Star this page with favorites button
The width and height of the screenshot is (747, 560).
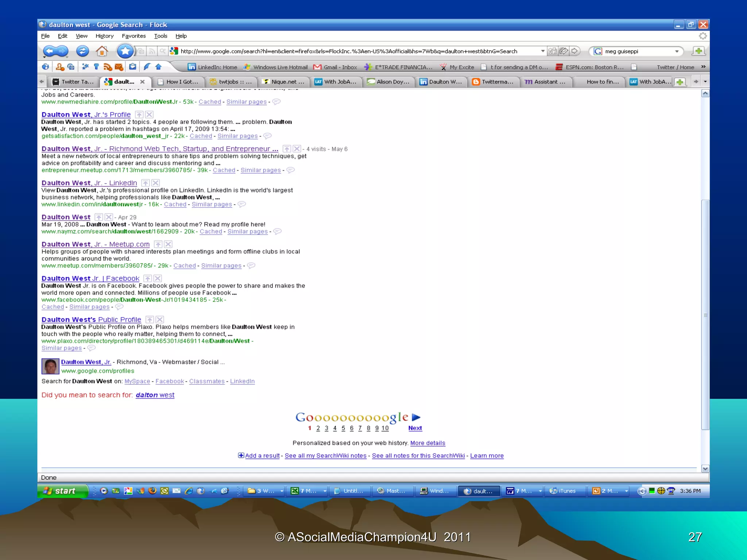tap(125, 51)
